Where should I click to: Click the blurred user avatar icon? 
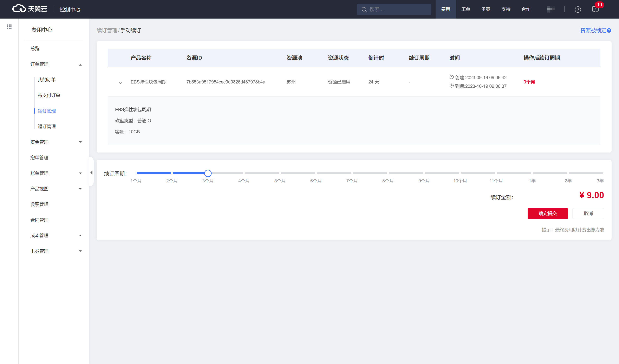pyautogui.click(x=550, y=9)
